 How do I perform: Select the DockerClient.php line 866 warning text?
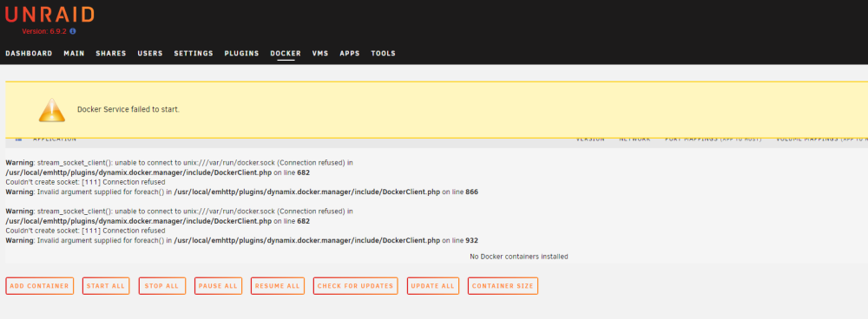pos(241,192)
